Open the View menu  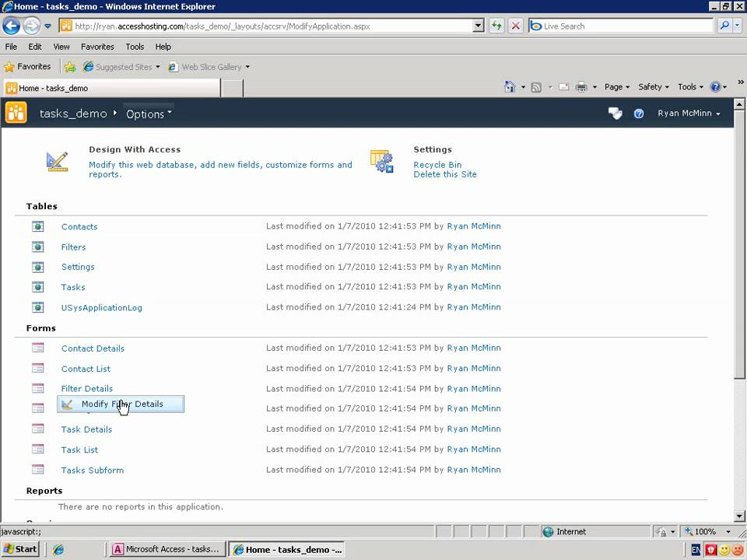point(61,47)
